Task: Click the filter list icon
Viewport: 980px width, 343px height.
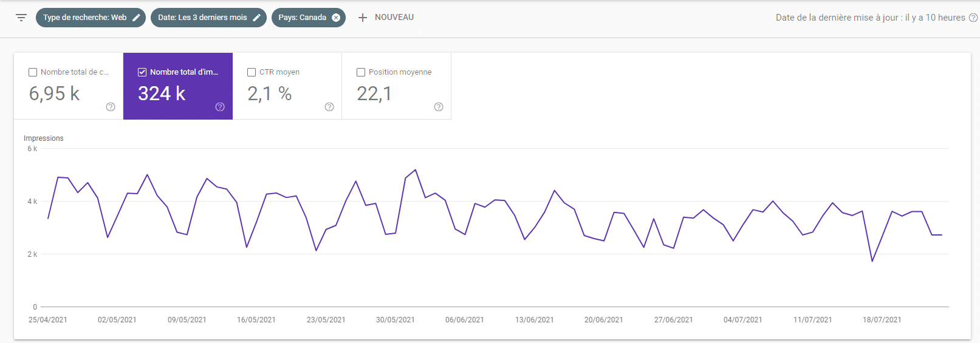Action: [x=21, y=18]
